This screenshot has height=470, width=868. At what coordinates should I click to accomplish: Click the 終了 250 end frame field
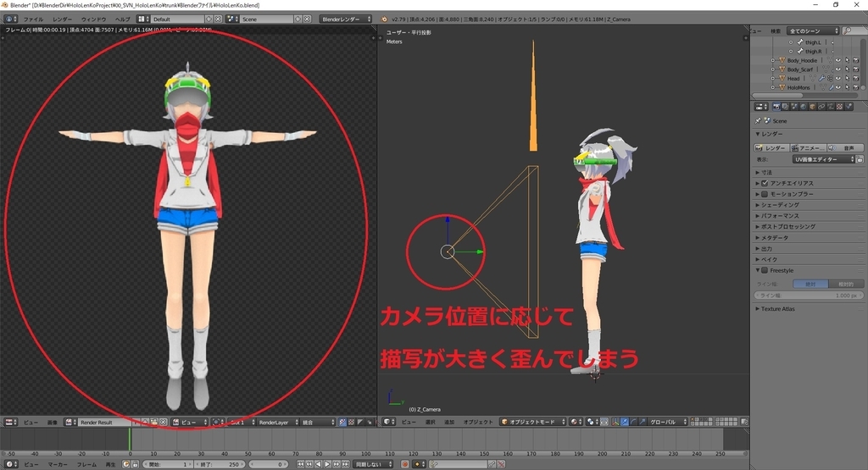[219, 464]
